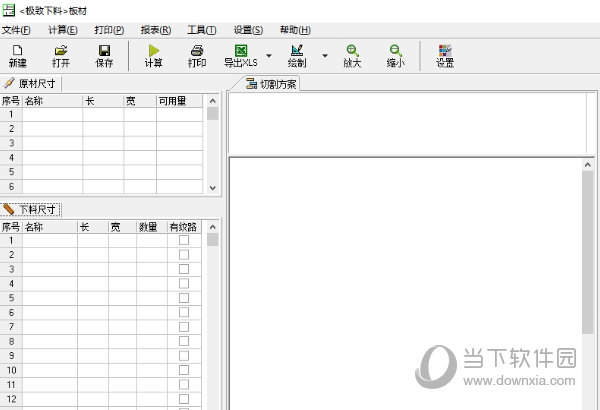The height and width of the screenshot is (410, 600).
Task: Tick 有纹路 checkbox in row 3
Action: [184, 269]
